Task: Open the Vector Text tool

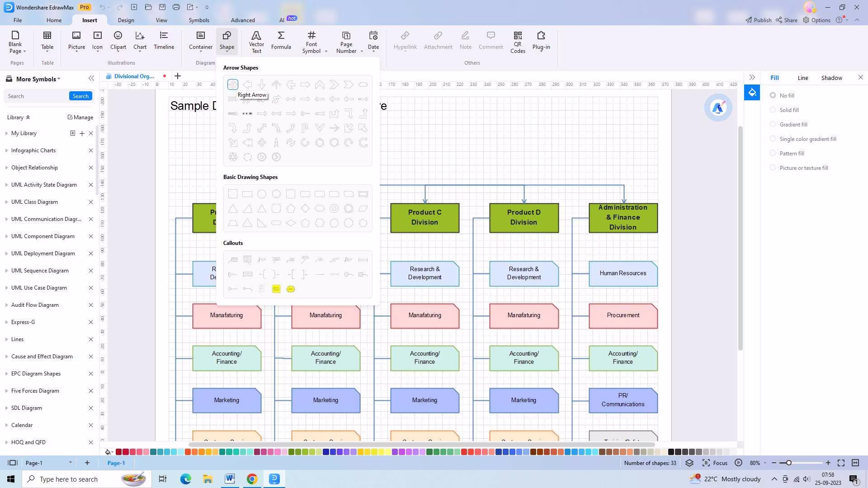Action: (x=256, y=42)
